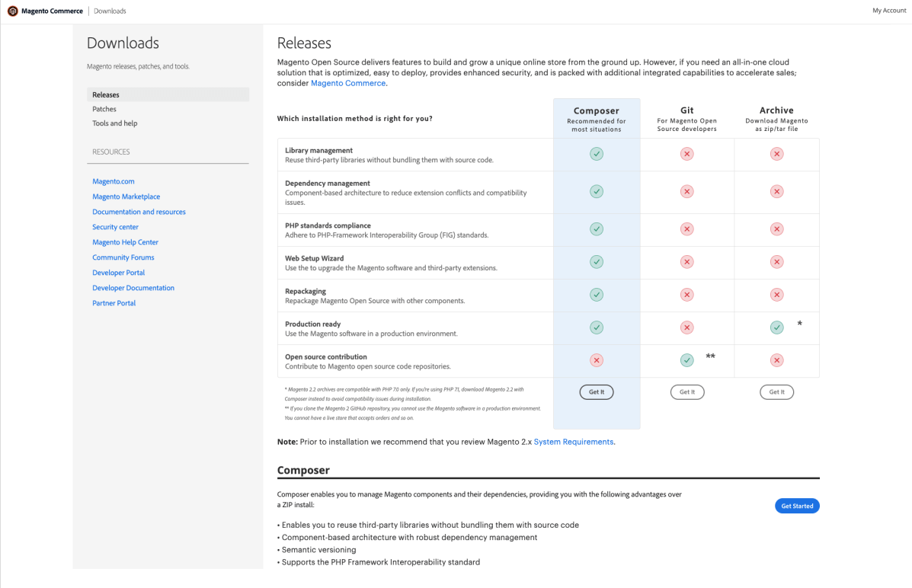
Task: Click 'Dependency management' row title
Action: (x=328, y=184)
